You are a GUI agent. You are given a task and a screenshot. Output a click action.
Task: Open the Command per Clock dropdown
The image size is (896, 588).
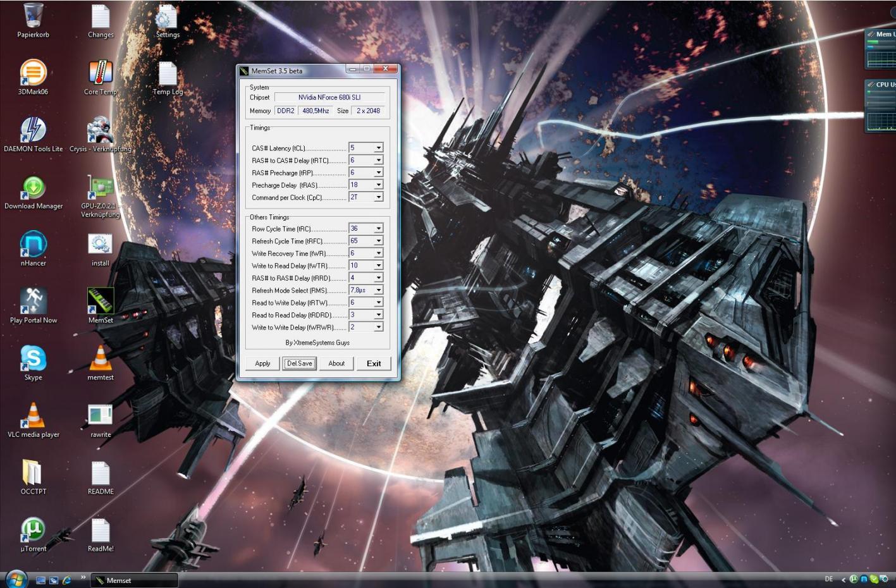click(365, 197)
